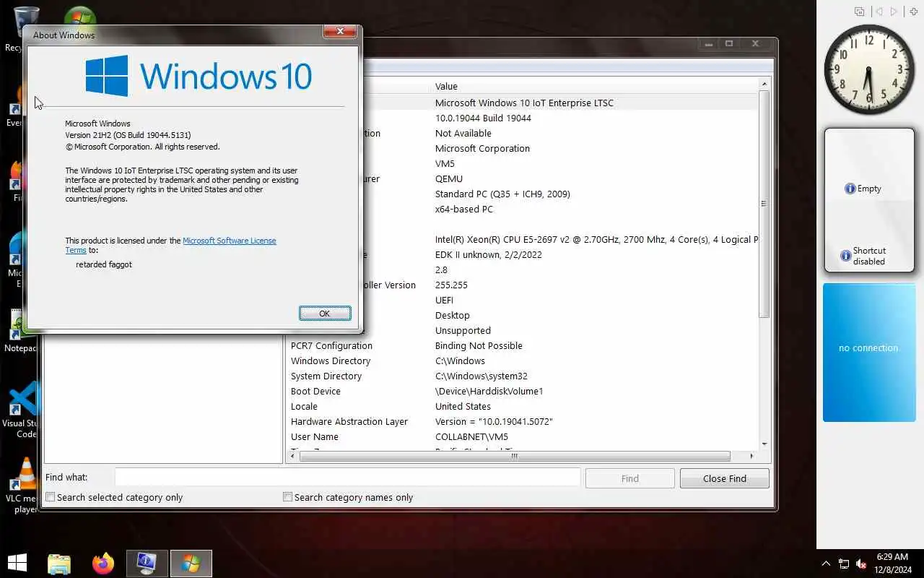Screen dimensions: 924x578
Task: Select the 10.0.19044 Build 19044 value
Action: tap(483, 118)
